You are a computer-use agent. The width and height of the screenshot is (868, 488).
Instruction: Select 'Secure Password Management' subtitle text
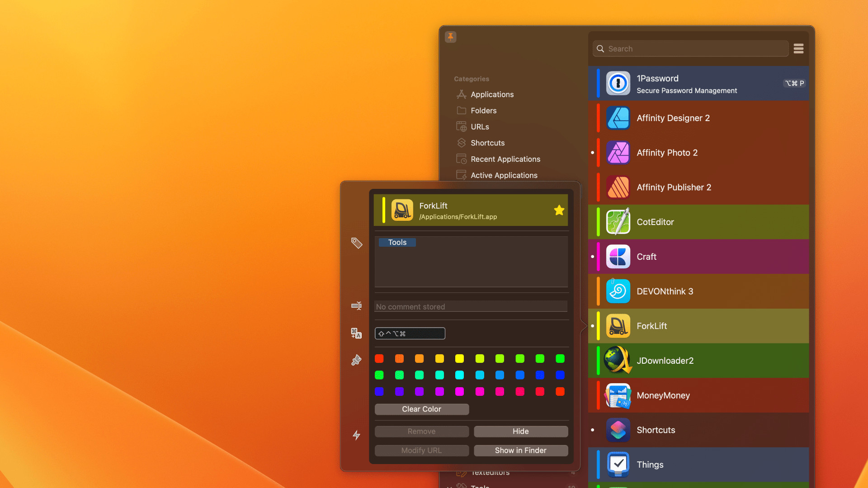(687, 91)
